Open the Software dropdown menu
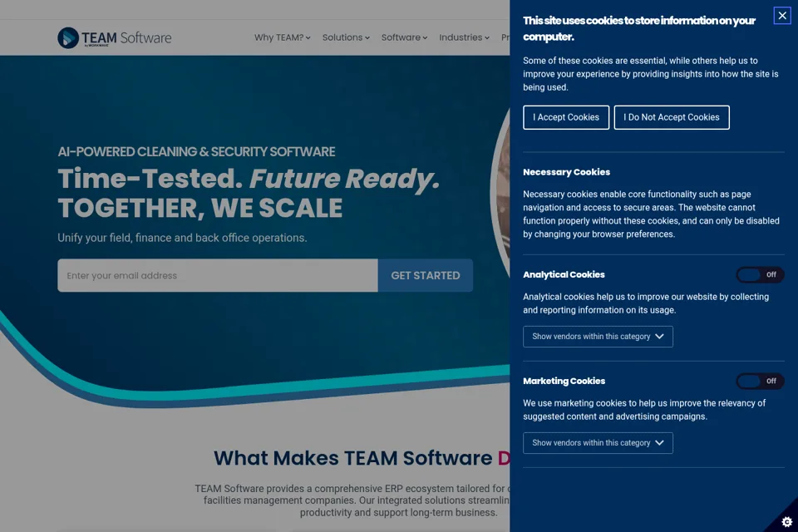 (405, 37)
